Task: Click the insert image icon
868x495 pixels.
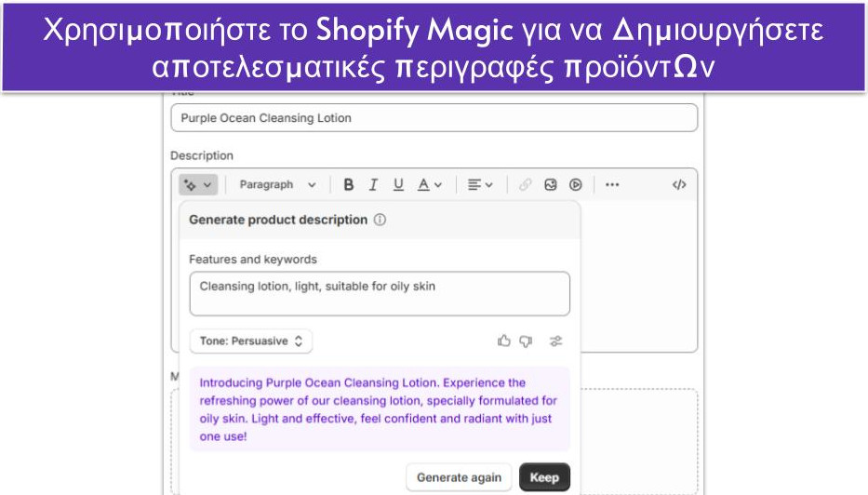Action: [550, 185]
